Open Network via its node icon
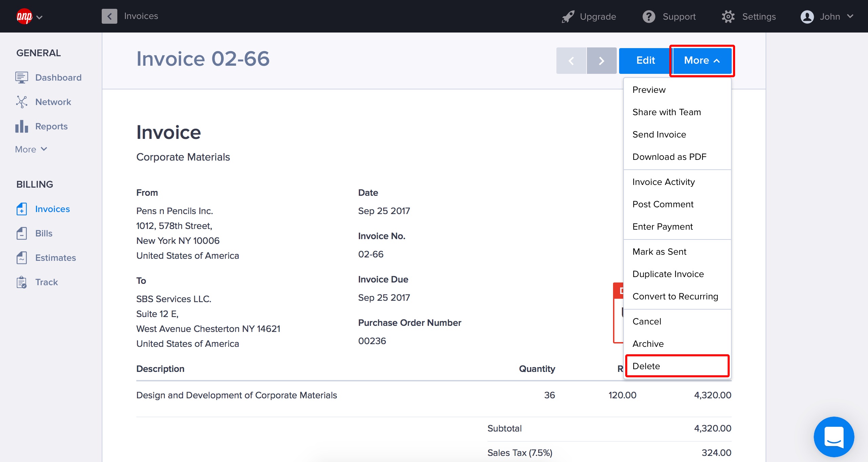 [21, 102]
